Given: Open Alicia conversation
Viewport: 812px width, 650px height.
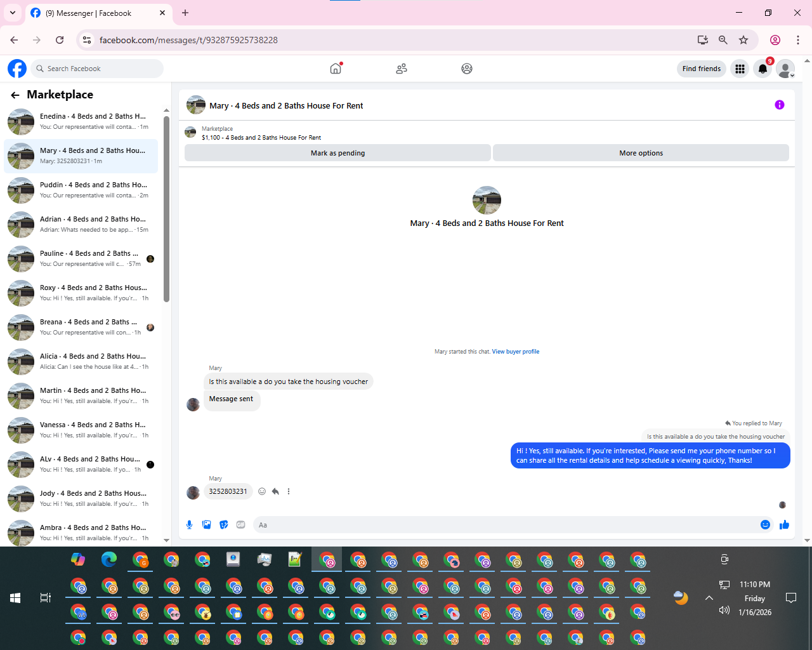Looking at the screenshot, I should pos(81,362).
